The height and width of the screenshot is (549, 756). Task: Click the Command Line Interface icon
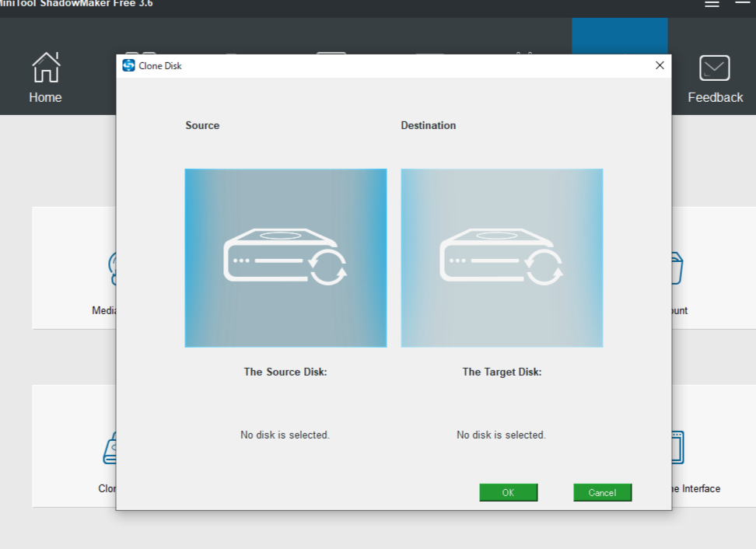tap(677, 447)
